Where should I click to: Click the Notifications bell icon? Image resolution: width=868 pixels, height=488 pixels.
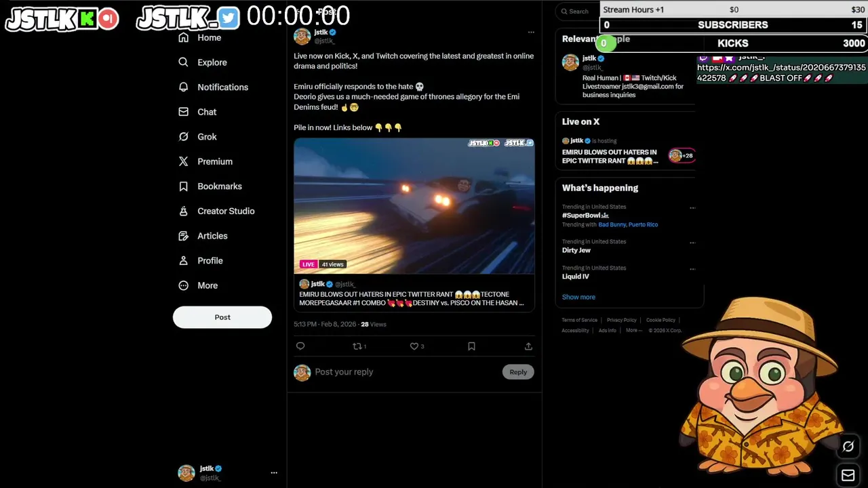point(183,87)
